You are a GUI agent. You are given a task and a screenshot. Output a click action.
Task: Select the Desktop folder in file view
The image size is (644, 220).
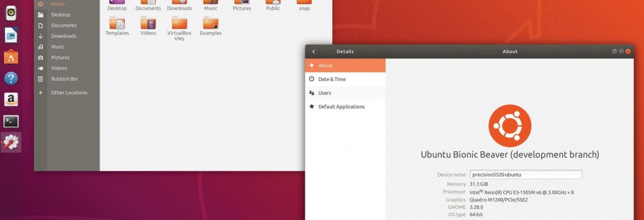(x=117, y=5)
